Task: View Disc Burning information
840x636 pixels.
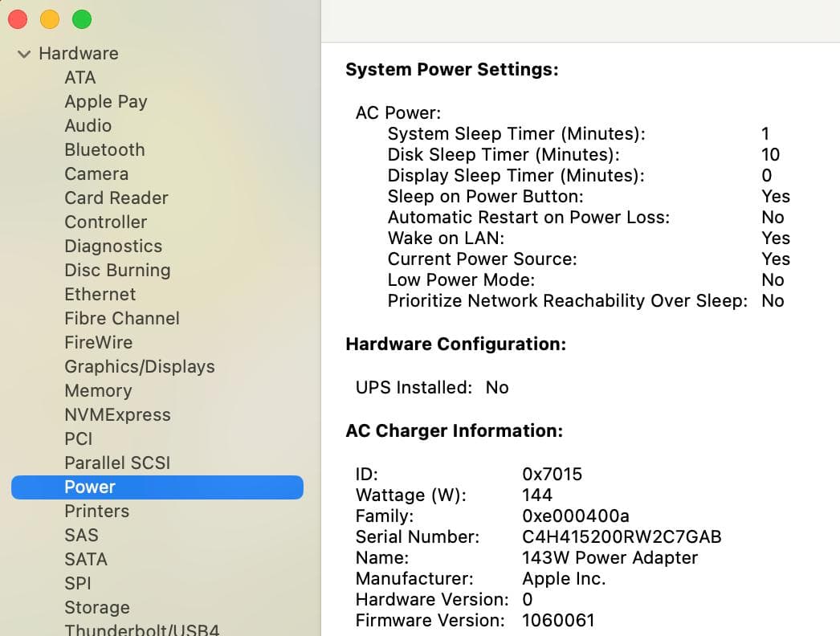Action: click(x=117, y=270)
